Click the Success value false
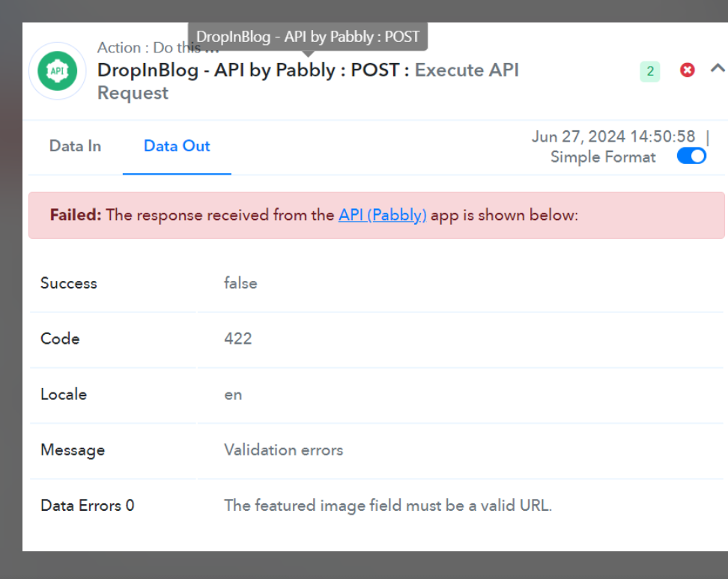This screenshot has width=728, height=579. click(240, 283)
